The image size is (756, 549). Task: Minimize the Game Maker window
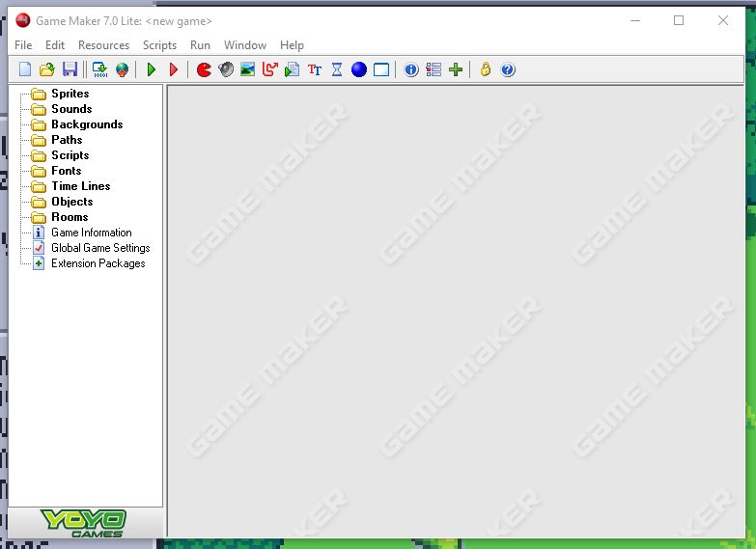pos(635,20)
